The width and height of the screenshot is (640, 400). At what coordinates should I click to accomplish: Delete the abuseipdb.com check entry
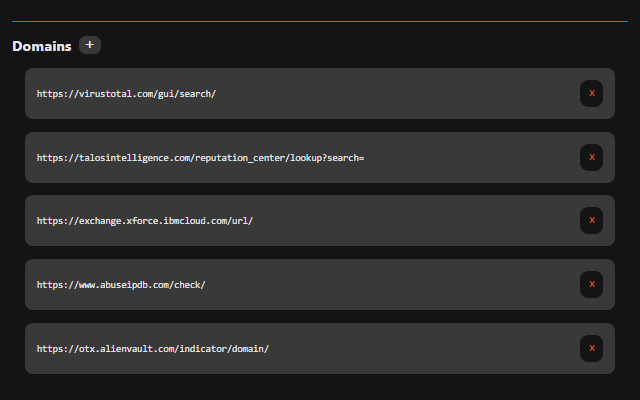click(591, 284)
